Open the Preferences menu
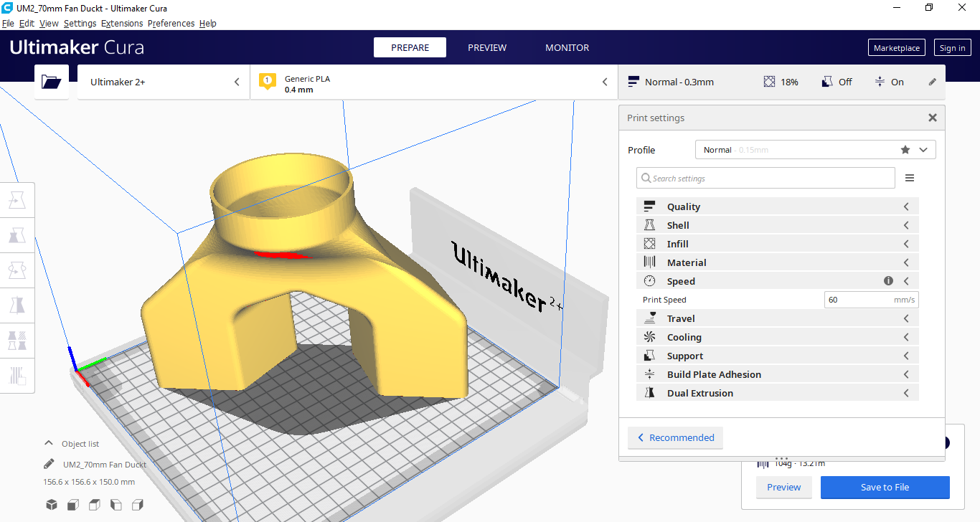Screen dimensions: 980x522 tap(171, 23)
